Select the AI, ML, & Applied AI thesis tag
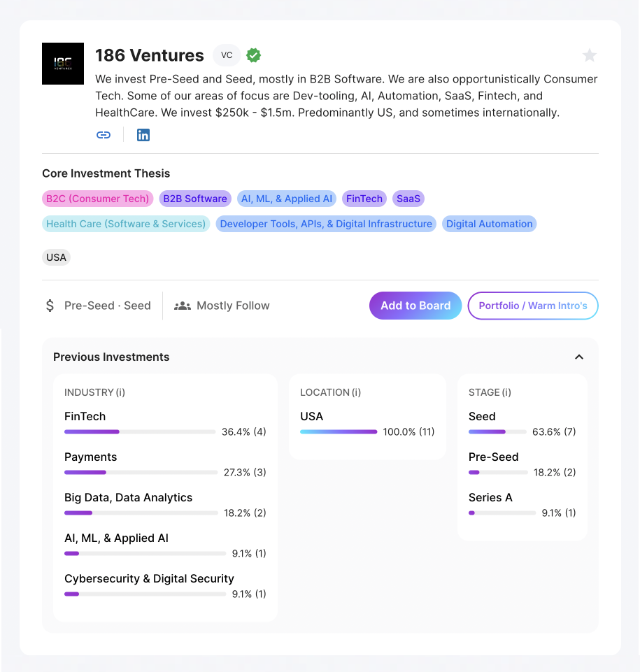Screen dimensions: 640x672 pos(287,199)
